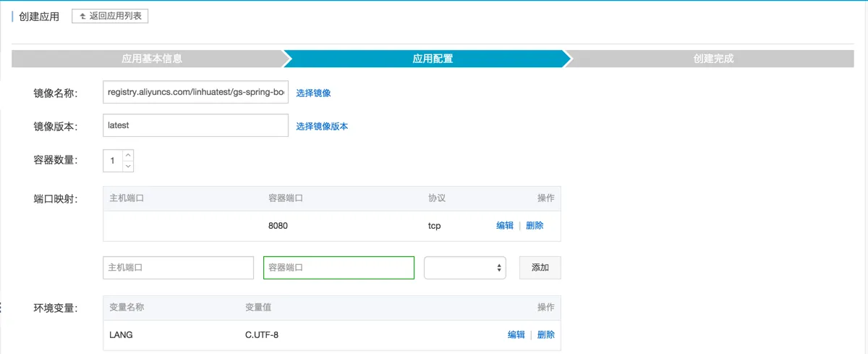Click the 返回应用列表 back button
The image size is (868, 354).
(x=110, y=16)
